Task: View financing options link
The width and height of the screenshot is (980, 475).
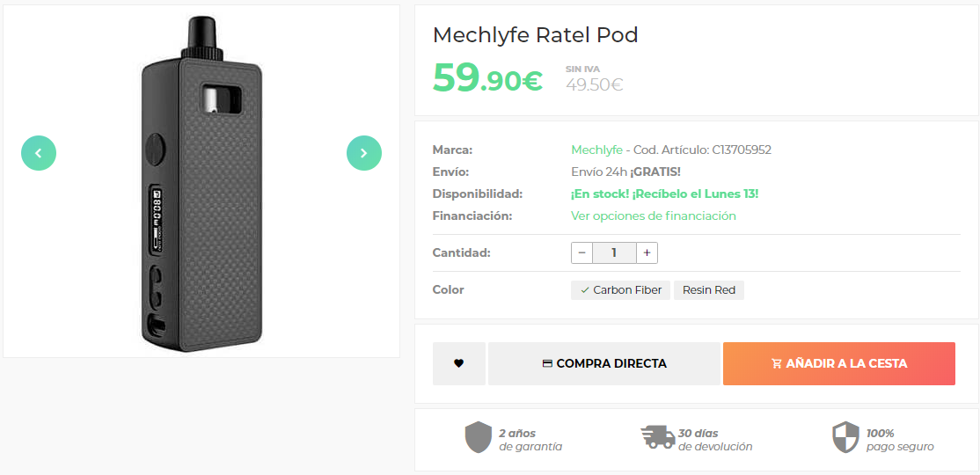Action: click(x=653, y=216)
